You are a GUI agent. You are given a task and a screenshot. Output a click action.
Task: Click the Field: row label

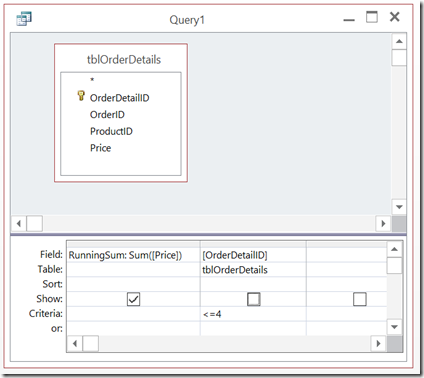tap(51, 254)
